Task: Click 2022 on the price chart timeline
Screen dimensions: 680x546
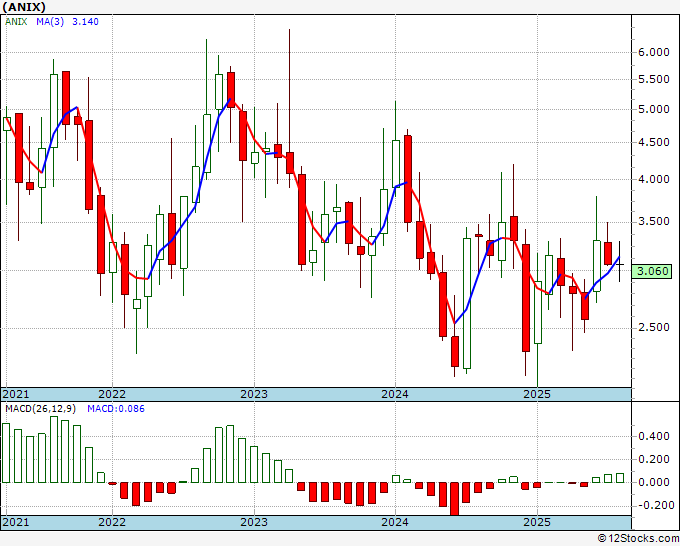Action: [x=112, y=394]
